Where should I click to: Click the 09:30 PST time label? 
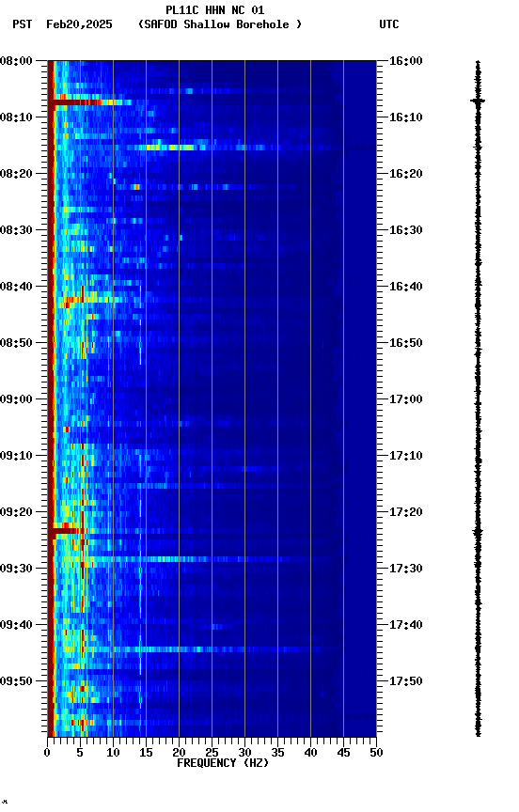(x=16, y=570)
